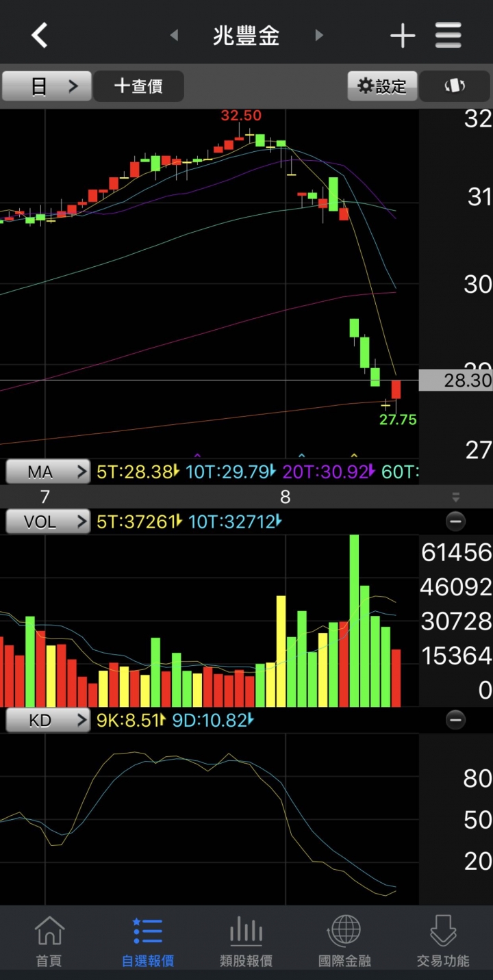The width and height of the screenshot is (493, 980).
Task: Tap the 十查價 crosshair button
Action: (138, 86)
